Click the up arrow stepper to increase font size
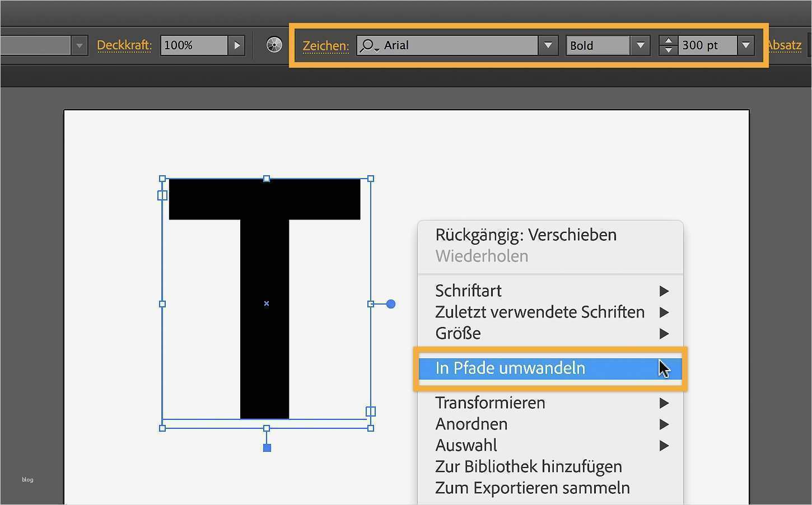This screenshot has height=505, width=812. coord(668,40)
